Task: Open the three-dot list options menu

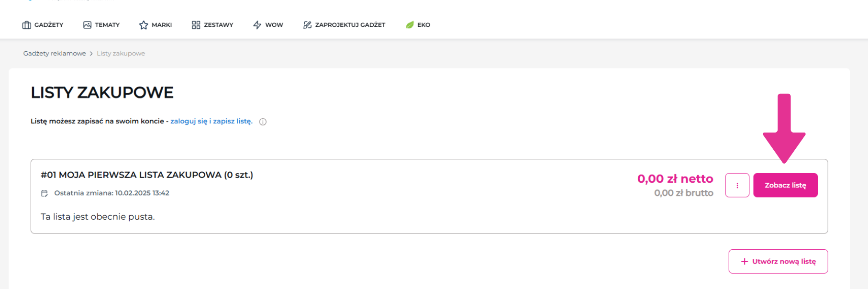Action: pyautogui.click(x=737, y=185)
